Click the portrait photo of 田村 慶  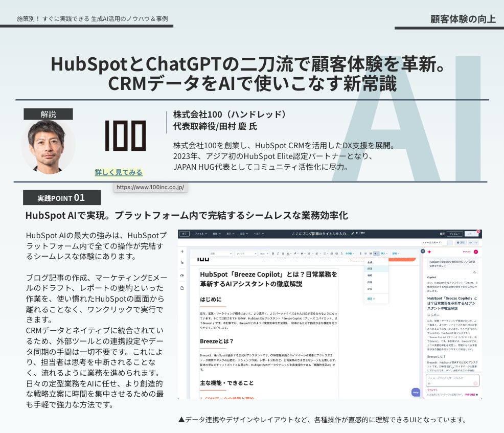[48, 147]
